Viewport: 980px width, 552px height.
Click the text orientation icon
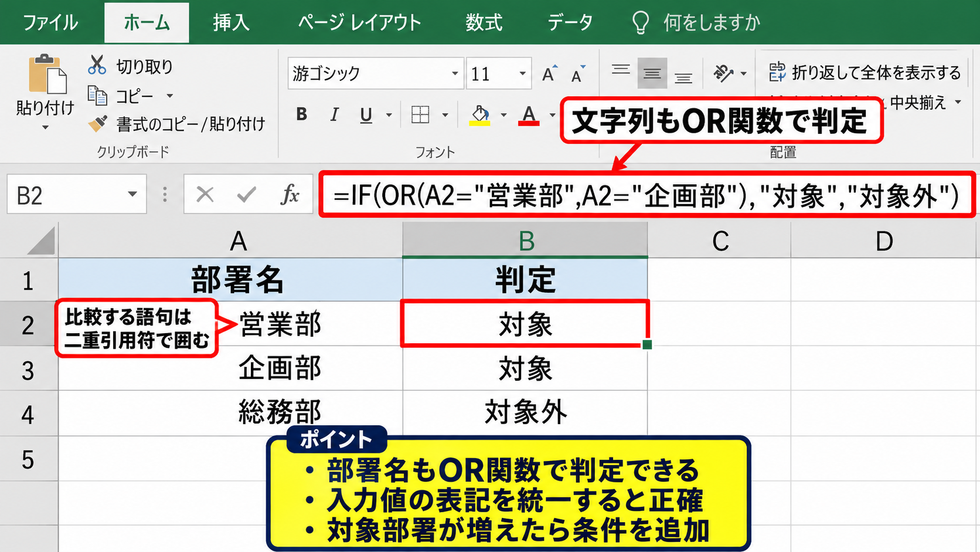[x=723, y=73]
